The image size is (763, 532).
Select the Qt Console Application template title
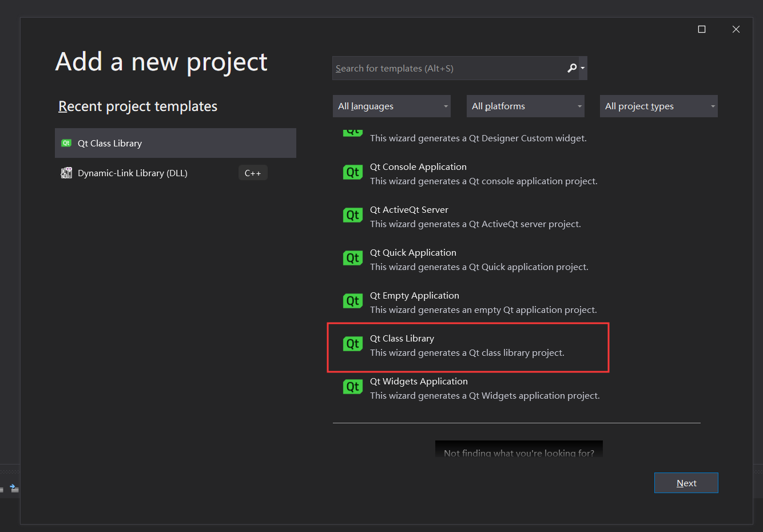pos(418,166)
